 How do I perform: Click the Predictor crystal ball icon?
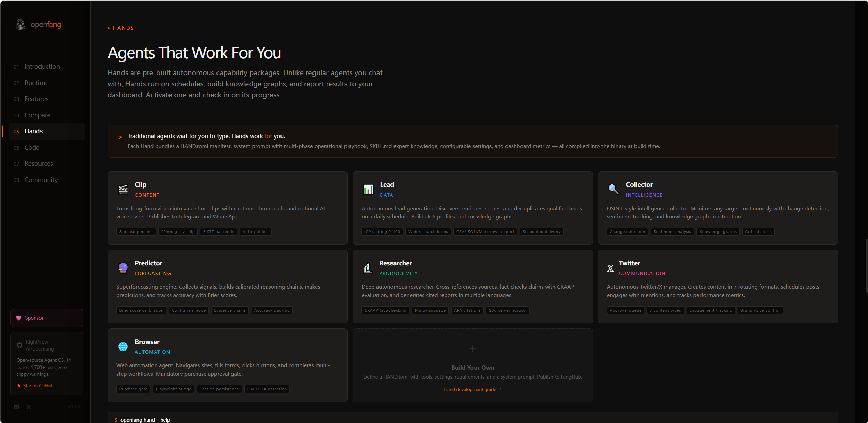123,268
